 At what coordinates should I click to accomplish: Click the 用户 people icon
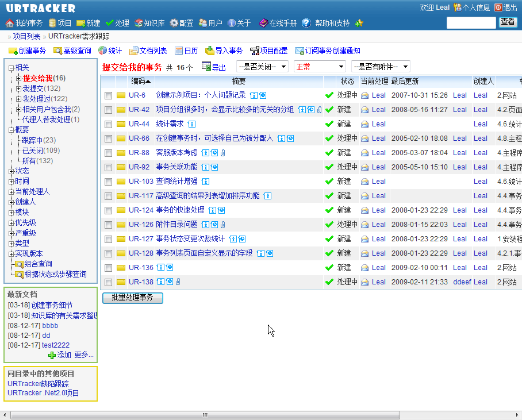pos(203,23)
